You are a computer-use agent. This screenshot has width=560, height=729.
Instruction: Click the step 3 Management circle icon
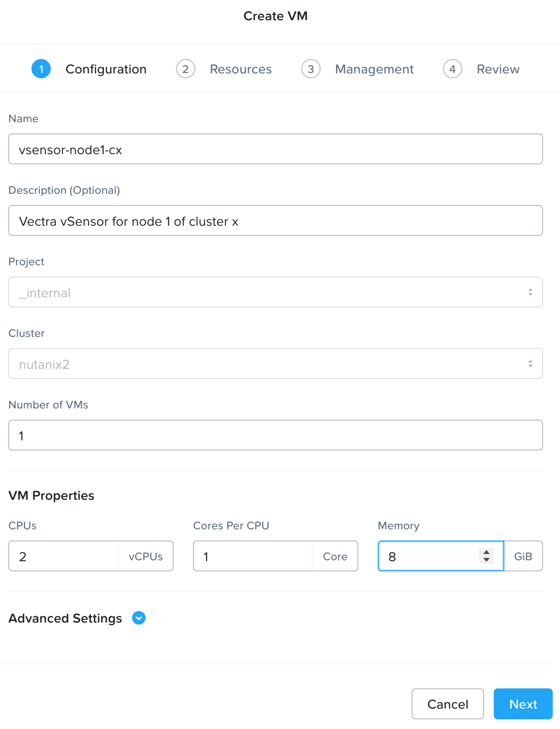[311, 69]
